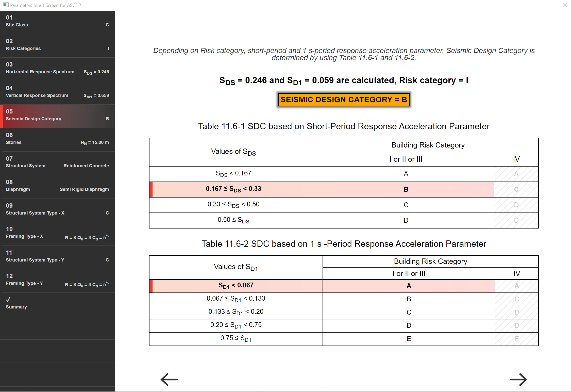
Task: Open step 02 Risk Categories
Action: [x=57, y=45]
